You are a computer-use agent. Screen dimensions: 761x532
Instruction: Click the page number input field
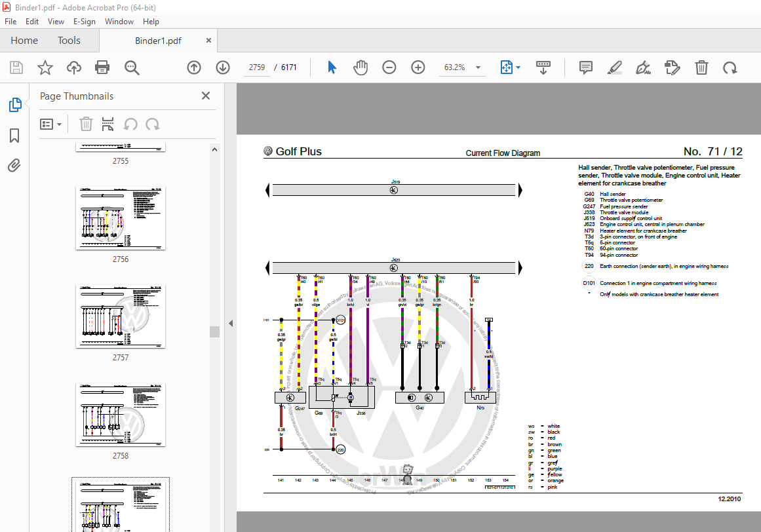point(257,67)
